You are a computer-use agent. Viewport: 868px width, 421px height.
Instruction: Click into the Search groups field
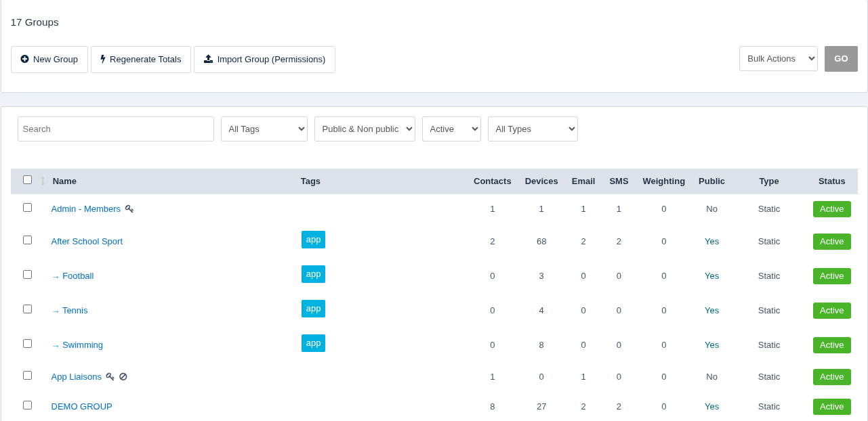(x=116, y=129)
